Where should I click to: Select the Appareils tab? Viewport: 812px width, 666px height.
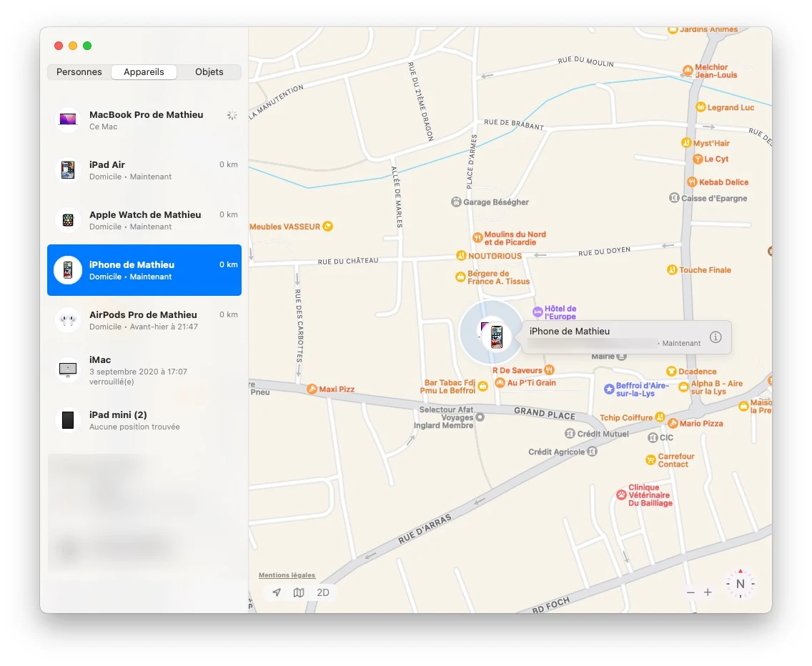(144, 72)
